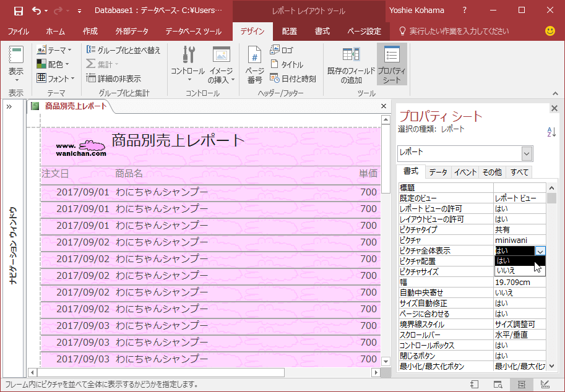565x392 pixels.
Task: Switch to データベース ツール tab
Action: click(x=194, y=32)
